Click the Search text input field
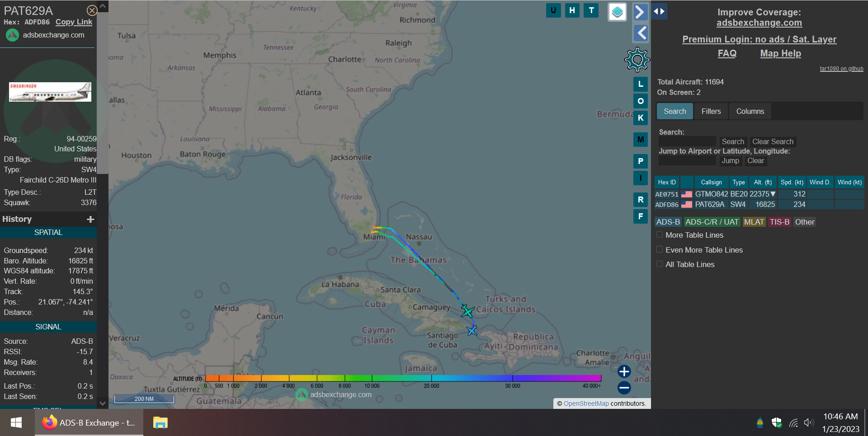 coord(687,141)
